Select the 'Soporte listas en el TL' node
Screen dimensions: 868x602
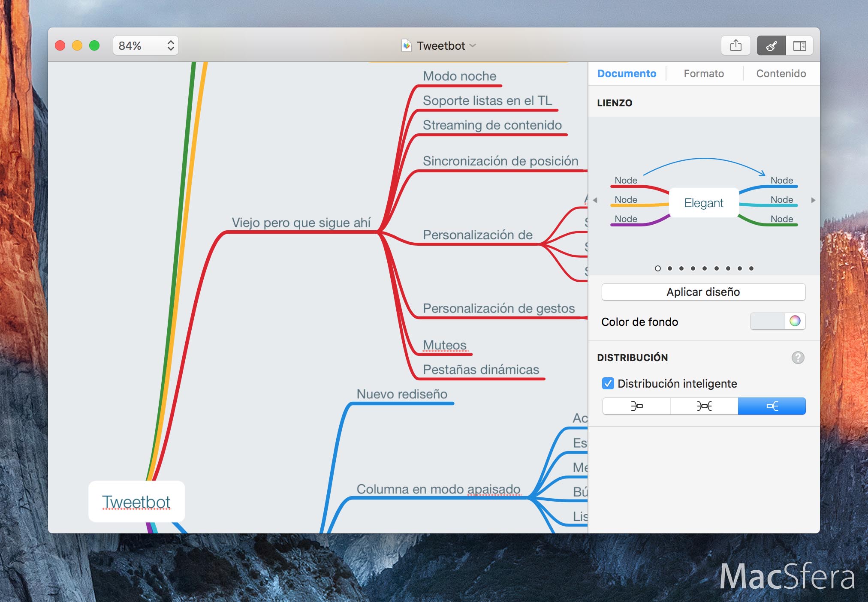click(488, 100)
